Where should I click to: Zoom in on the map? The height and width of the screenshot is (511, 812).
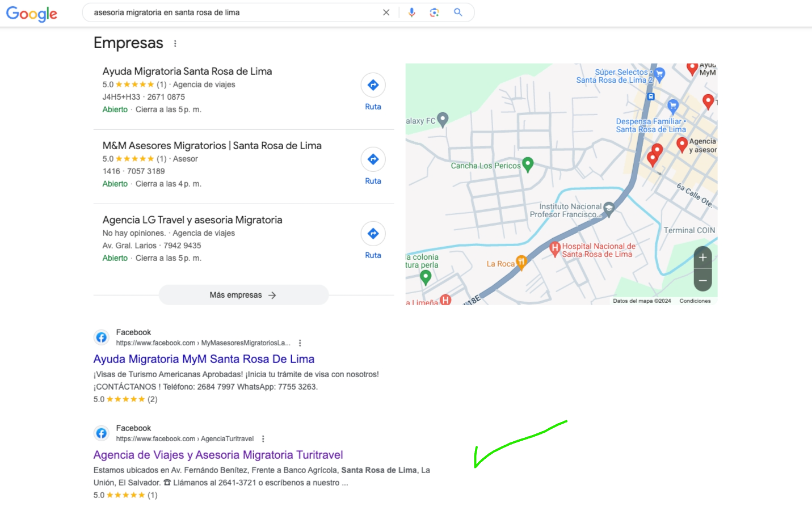point(702,257)
